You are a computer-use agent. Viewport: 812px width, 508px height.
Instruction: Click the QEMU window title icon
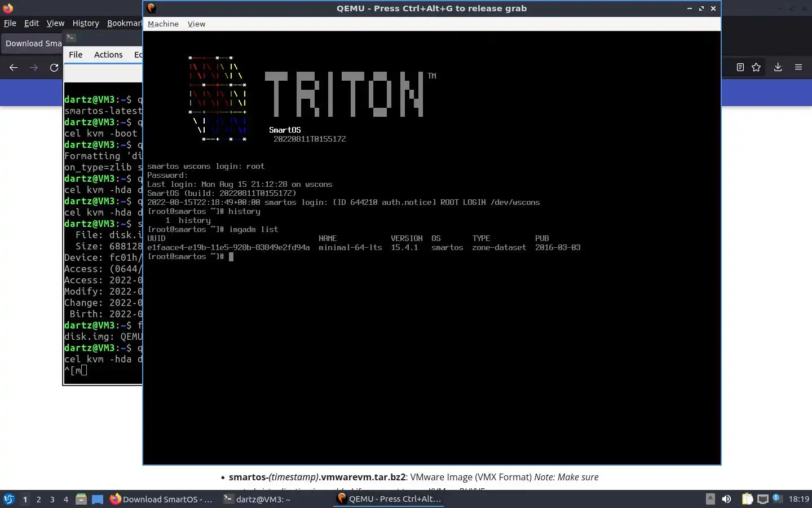pyautogui.click(x=151, y=8)
